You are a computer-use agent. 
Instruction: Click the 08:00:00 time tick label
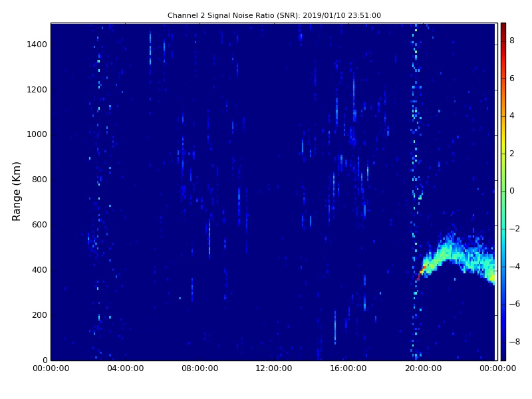(200, 368)
